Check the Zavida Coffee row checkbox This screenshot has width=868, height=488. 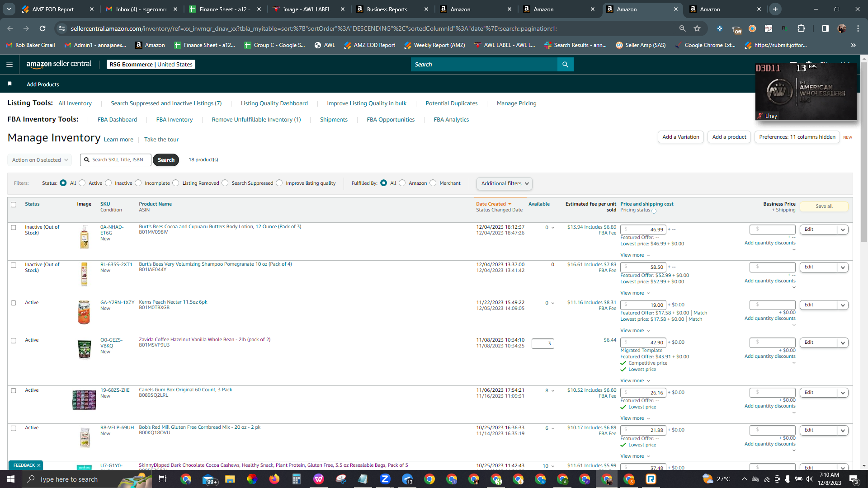pyautogui.click(x=14, y=341)
